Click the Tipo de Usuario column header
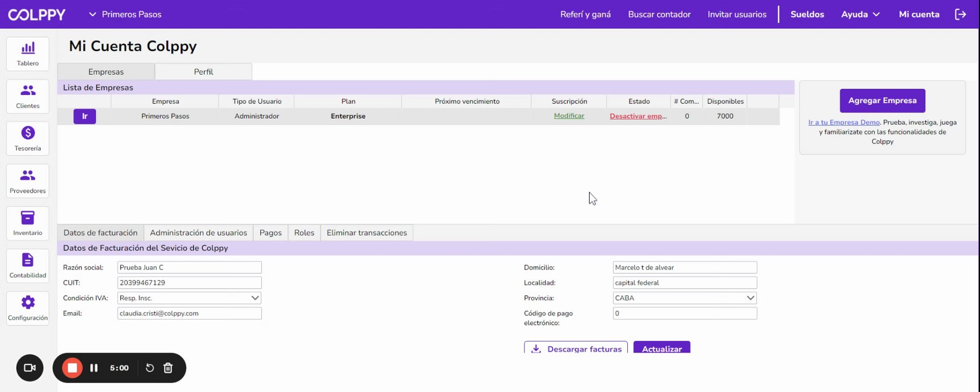This screenshot has width=980, height=392. pos(257,101)
